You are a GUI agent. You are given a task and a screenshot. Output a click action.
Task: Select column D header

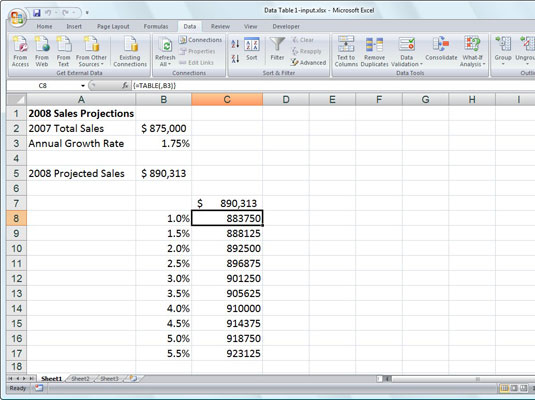(286, 99)
